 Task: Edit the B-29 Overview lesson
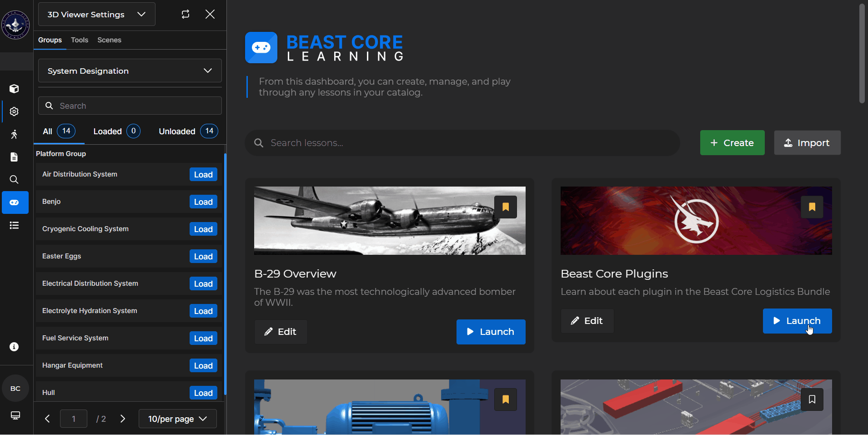point(281,332)
